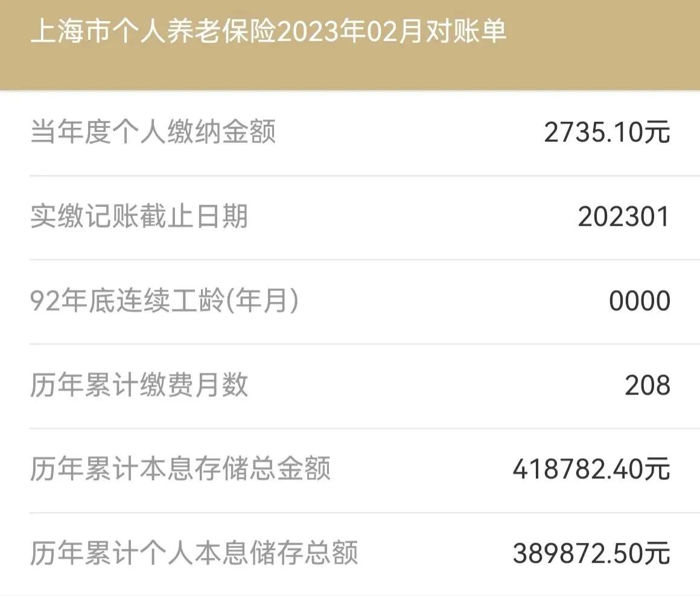Select the 历年累计本息存储总金额 label
This screenshot has height=596, width=700.
tap(181, 469)
